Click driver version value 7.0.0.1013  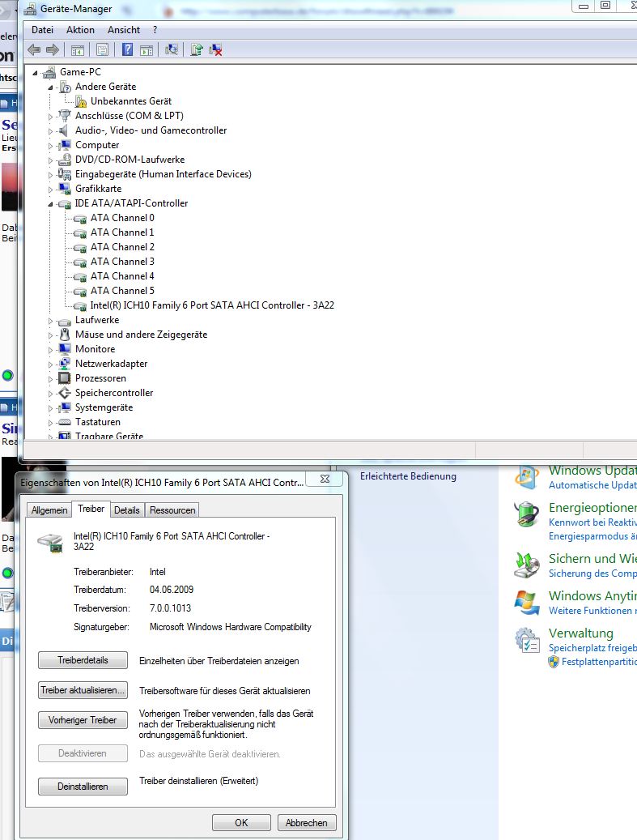[x=170, y=608]
